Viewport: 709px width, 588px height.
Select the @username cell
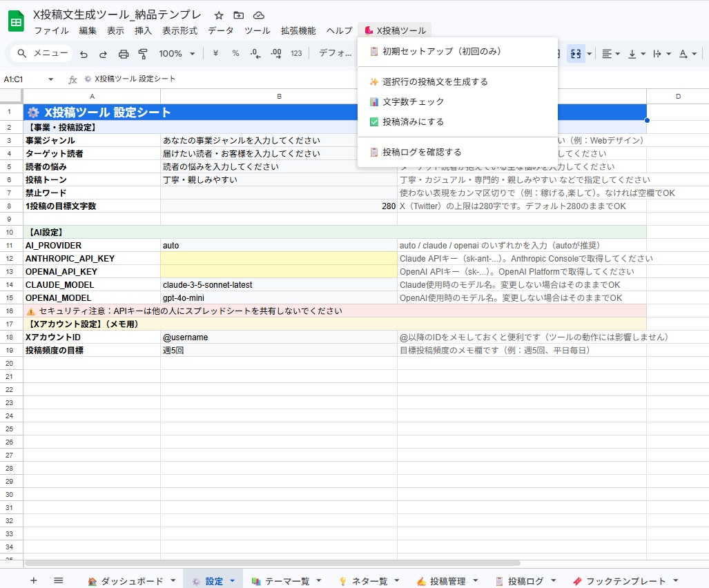[278, 337]
